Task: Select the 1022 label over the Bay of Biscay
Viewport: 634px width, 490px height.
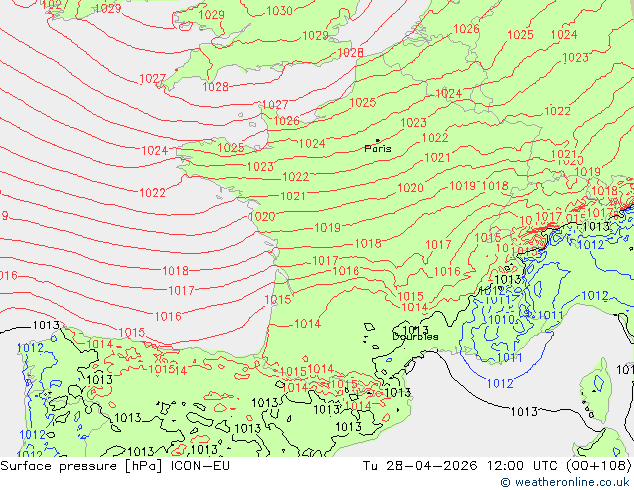Action: [152, 193]
